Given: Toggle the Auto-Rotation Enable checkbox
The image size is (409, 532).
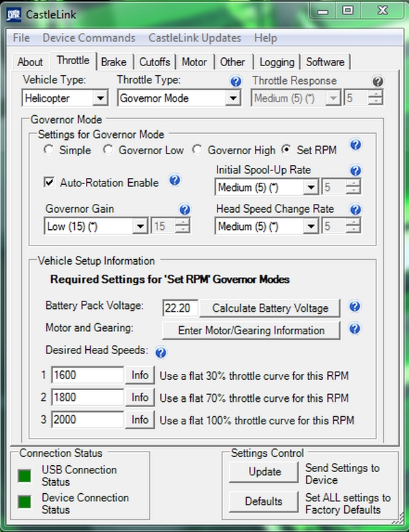Looking at the screenshot, I should pos(49,182).
